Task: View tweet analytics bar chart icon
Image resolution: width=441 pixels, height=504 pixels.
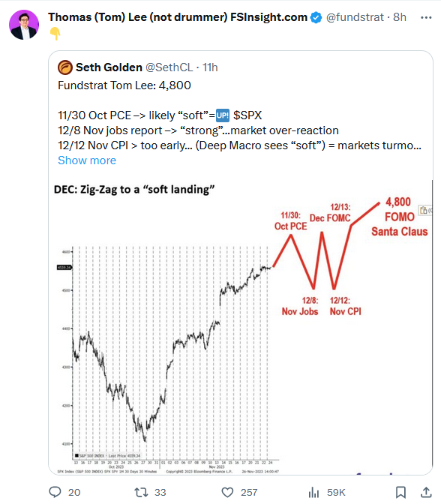Action: pos(313,492)
